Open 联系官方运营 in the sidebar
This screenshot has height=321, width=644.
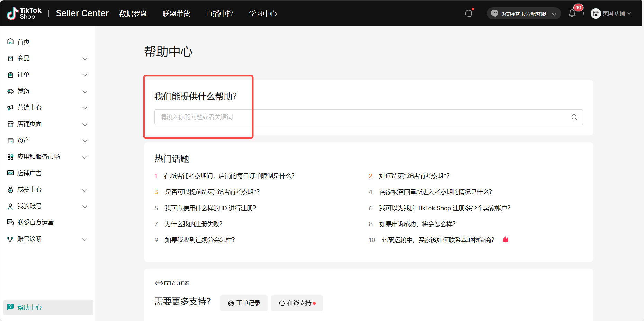[x=35, y=222]
